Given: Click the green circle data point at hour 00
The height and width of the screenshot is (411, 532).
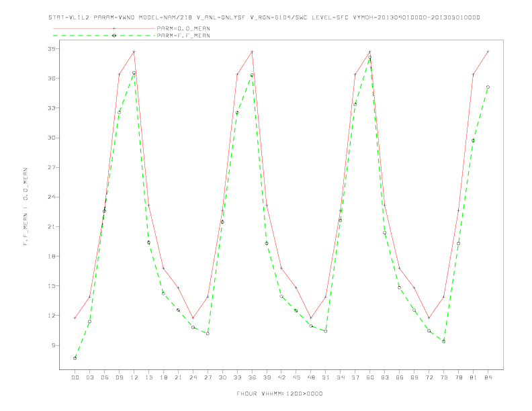Looking at the screenshot, I should [75, 358].
